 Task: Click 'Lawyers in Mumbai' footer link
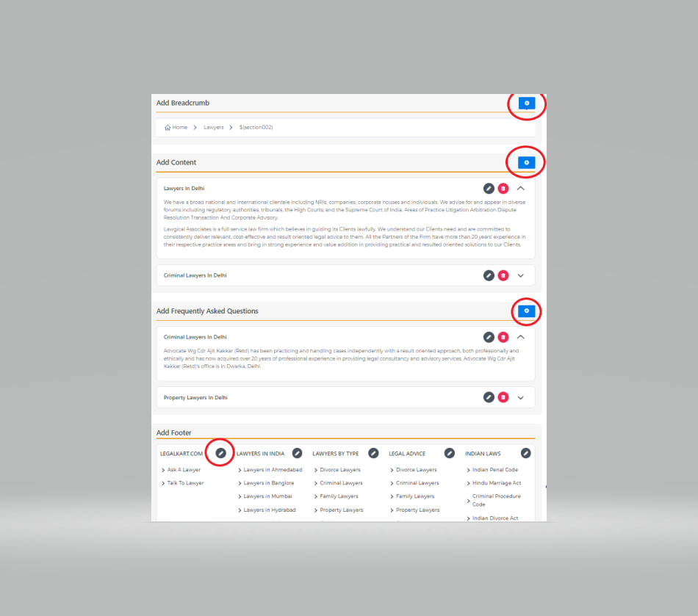tap(267, 496)
